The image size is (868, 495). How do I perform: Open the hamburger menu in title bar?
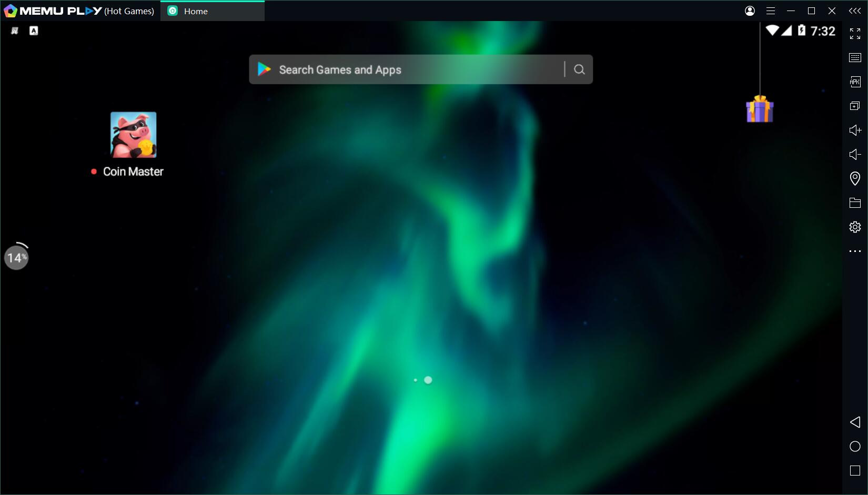coord(771,11)
